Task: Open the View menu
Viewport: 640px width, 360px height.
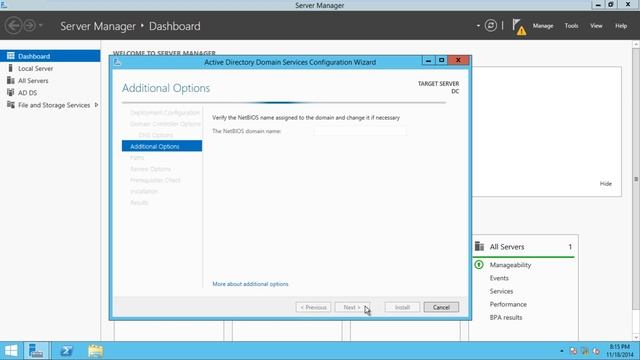Action: [x=596, y=26]
